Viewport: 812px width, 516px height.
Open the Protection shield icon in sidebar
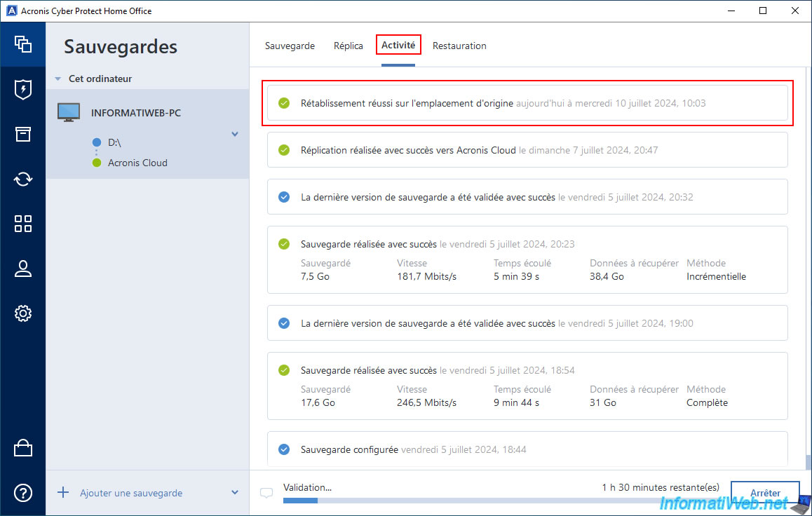[22, 89]
